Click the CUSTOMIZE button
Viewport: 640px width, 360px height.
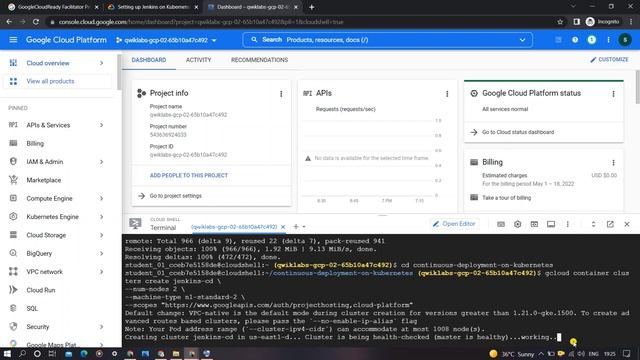pyautogui.click(x=609, y=60)
